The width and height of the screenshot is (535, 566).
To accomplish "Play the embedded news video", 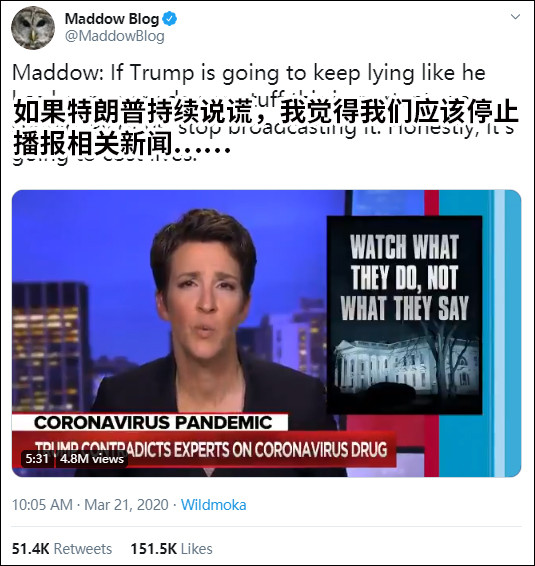I will coord(266,333).
